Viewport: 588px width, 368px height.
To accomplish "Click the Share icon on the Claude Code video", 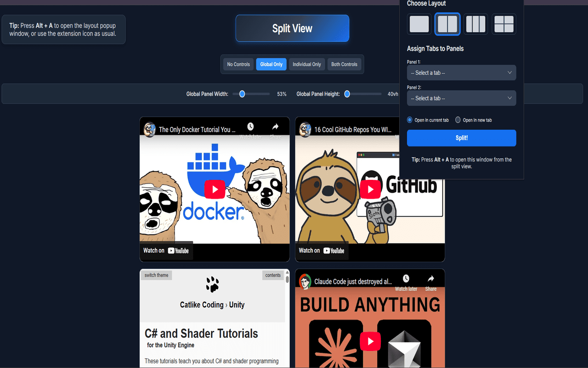I will pos(431,282).
